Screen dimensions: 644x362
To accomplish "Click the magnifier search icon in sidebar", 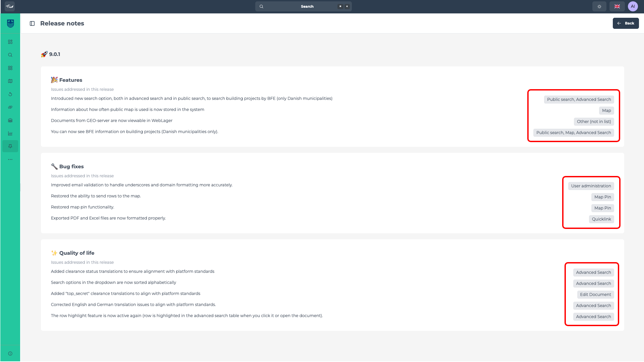I will (x=10, y=55).
